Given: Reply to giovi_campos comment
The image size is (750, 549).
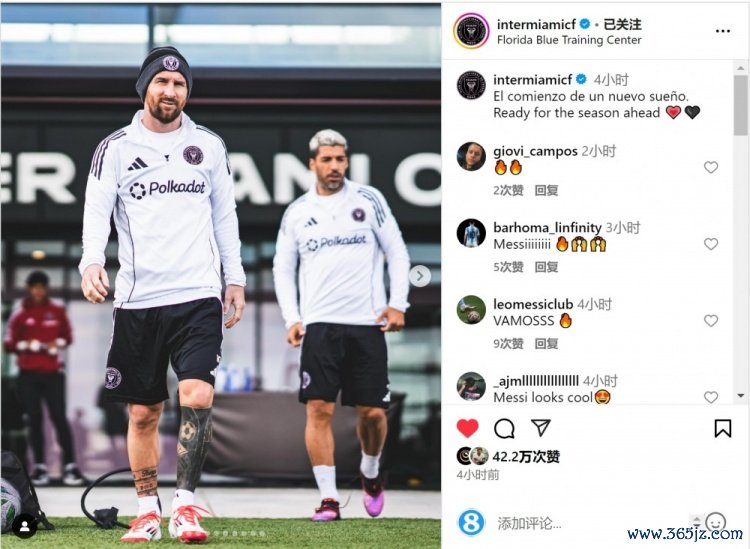Looking at the screenshot, I should point(546,190).
